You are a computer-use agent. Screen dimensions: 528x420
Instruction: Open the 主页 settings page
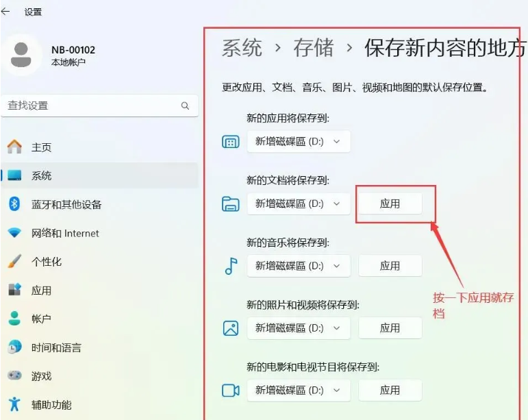(x=100, y=147)
